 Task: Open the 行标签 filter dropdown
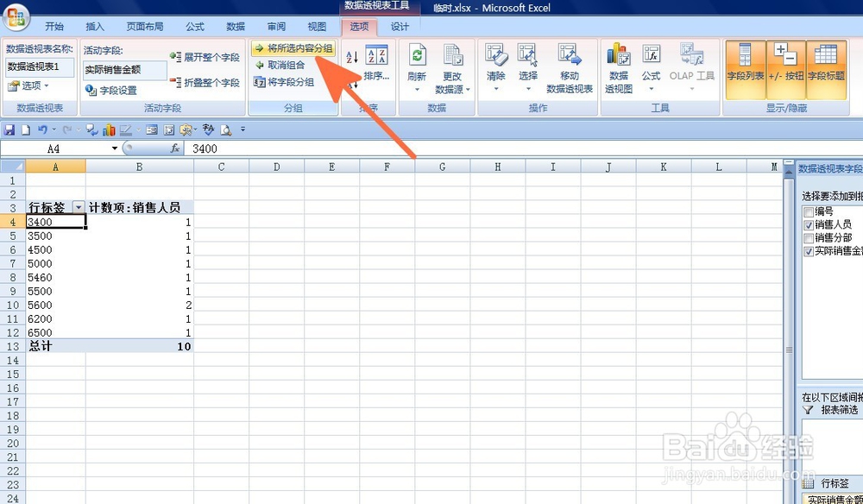(x=79, y=207)
